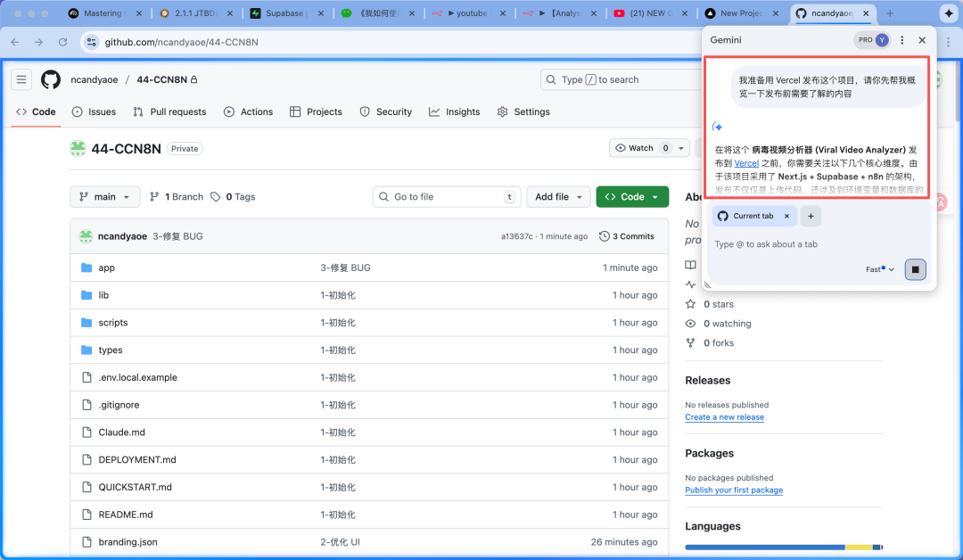Screen dimensions: 963x560
Task: Click the GitHub Type / to search box
Action: 621,80
